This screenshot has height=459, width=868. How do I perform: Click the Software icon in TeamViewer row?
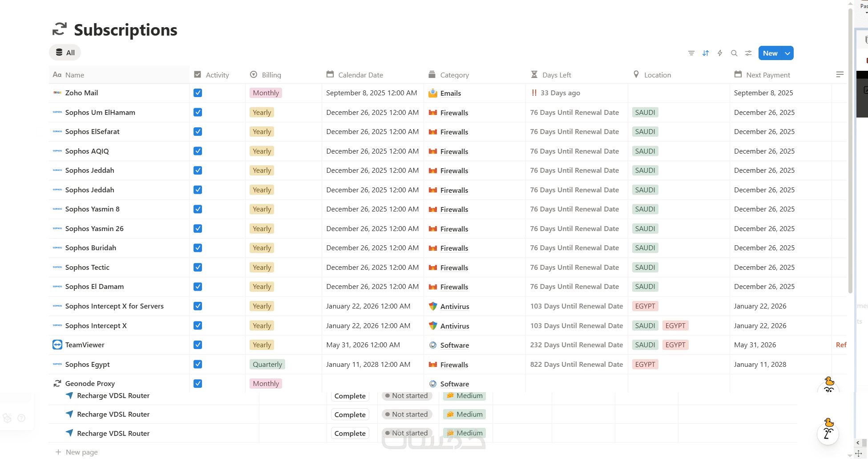(x=433, y=345)
